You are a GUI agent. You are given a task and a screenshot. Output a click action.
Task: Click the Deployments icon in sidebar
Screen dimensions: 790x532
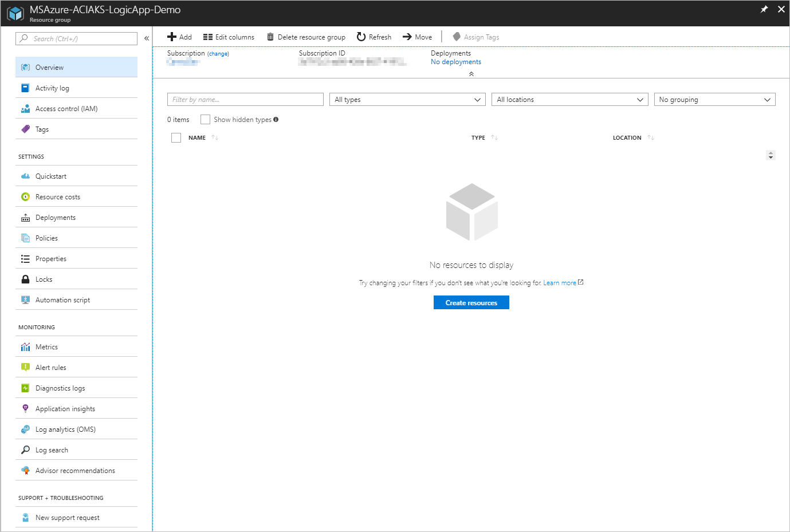tap(25, 218)
